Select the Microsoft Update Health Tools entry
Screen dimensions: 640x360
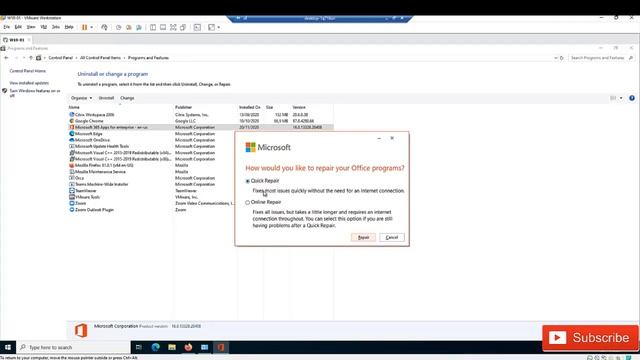pos(151,146)
